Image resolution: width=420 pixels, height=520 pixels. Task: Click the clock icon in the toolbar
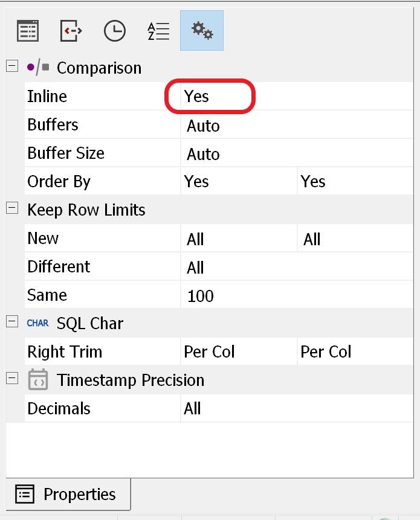pyautogui.click(x=115, y=31)
